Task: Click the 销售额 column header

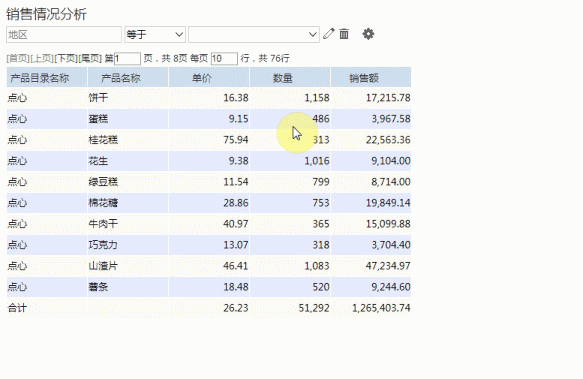Action: 371,77
